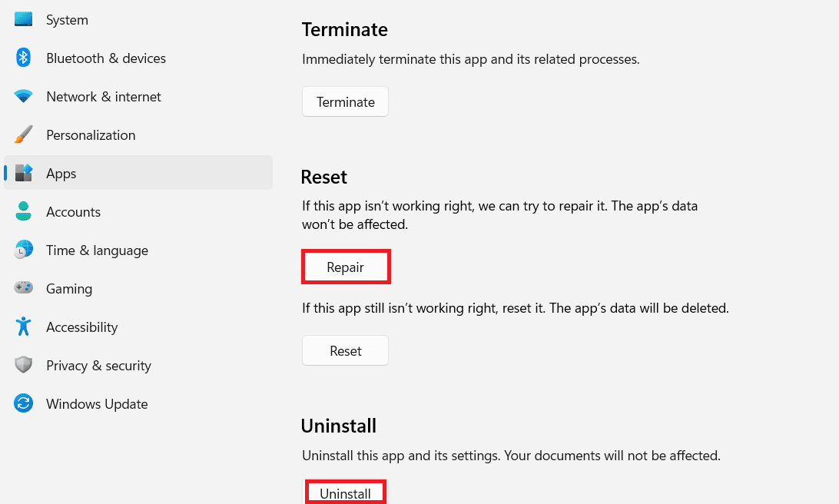Click the System monitor icon in the sidebar
839x504 pixels.
click(x=23, y=20)
